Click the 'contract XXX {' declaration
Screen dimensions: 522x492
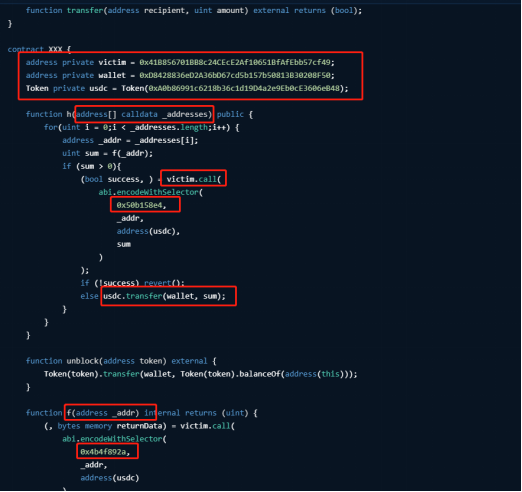(39, 49)
